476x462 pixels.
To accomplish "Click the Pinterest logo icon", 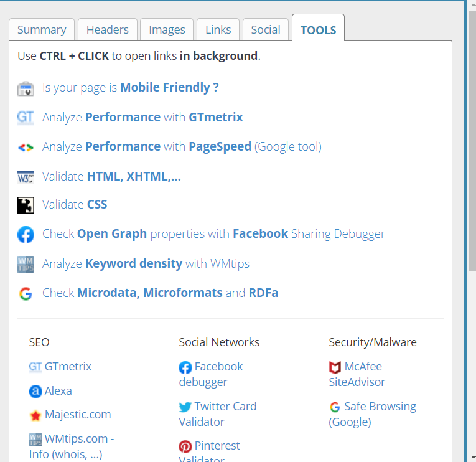I will (x=185, y=446).
